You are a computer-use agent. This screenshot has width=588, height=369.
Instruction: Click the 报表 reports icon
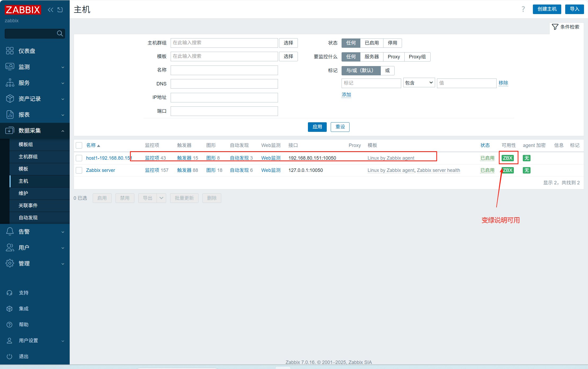click(10, 114)
